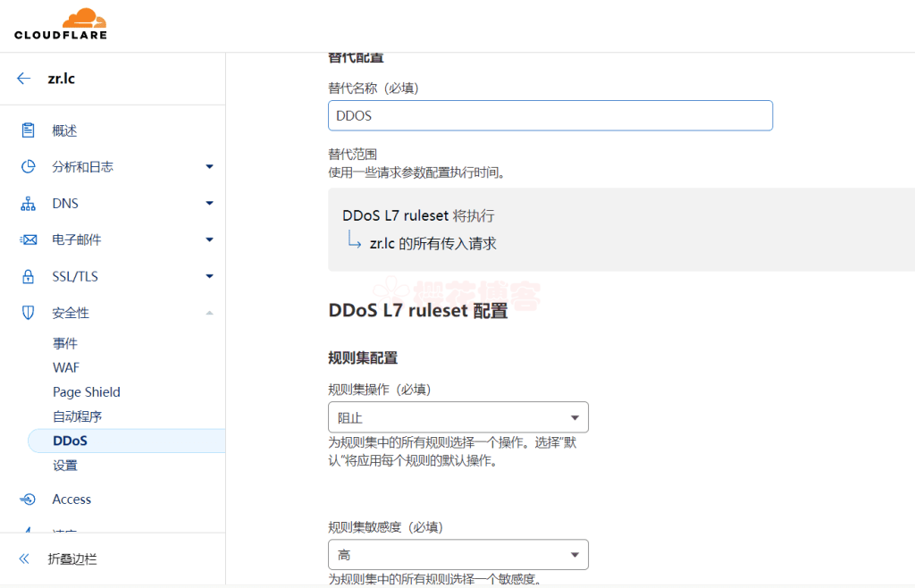Expand the 分析和日志 section
Viewport: 915px width, 588px height.
click(x=209, y=166)
